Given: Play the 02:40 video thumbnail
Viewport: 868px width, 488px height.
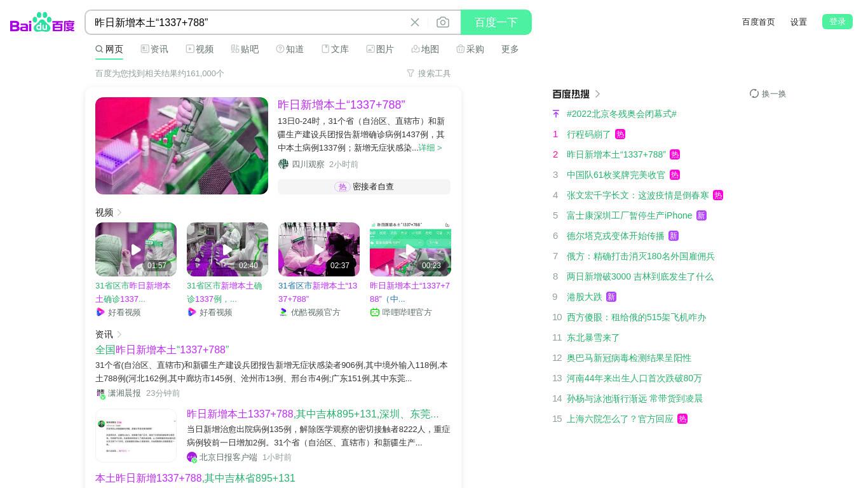Looking at the screenshot, I should coord(227,249).
